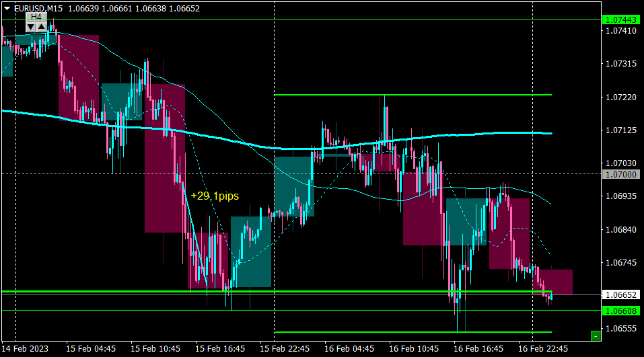Click the 16 Feb 10:45 time label
The image size is (644, 357).
coord(414,349)
